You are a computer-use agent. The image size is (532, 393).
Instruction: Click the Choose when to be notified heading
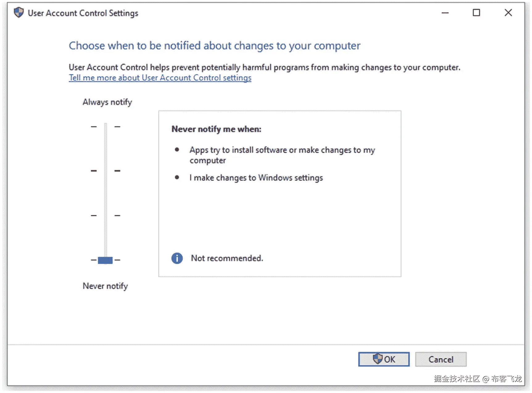[215, 46]
